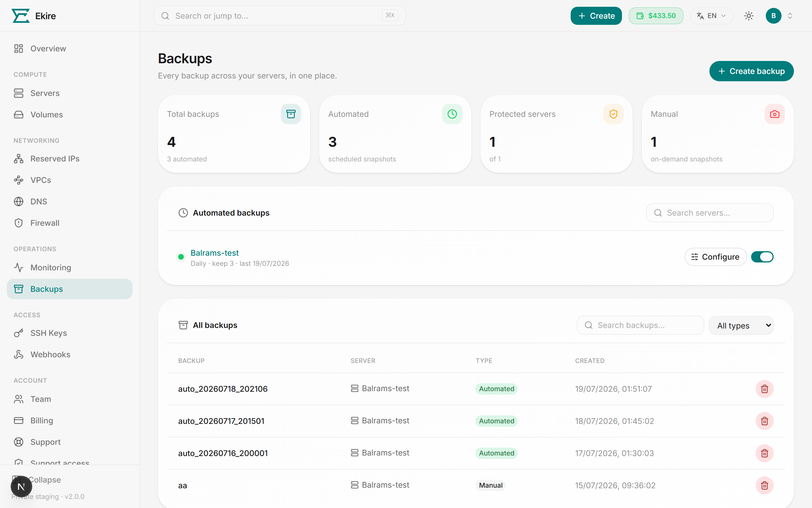Go to Firewall page

[x=69, y=223]
